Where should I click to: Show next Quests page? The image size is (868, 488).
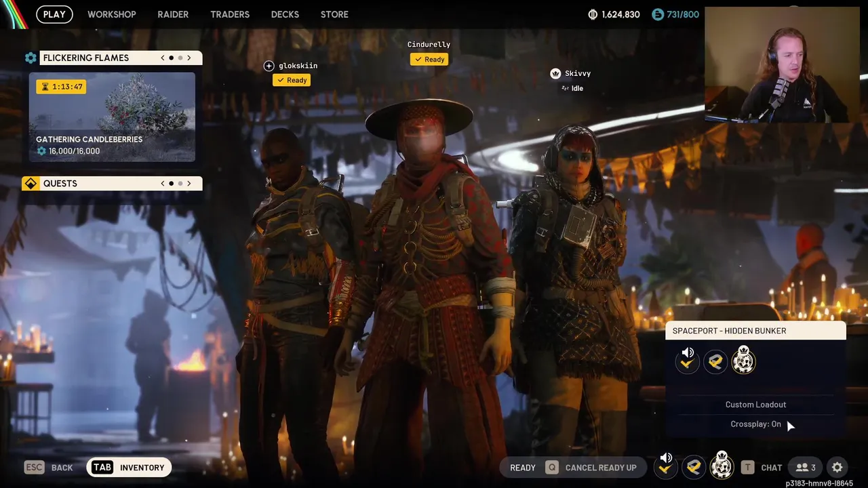click(189, 183)
